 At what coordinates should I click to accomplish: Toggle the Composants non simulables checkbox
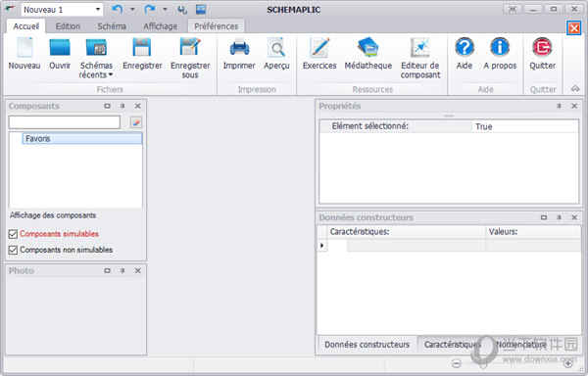13,250
